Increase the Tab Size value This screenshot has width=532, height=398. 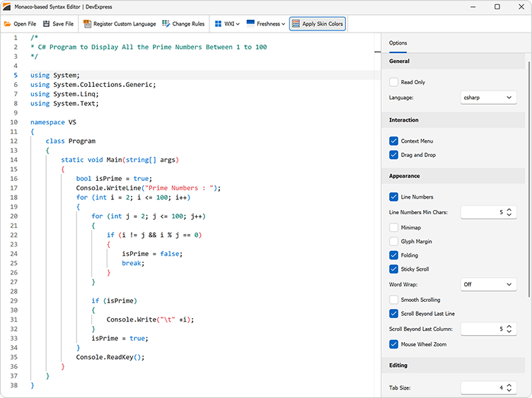point(509,385)
